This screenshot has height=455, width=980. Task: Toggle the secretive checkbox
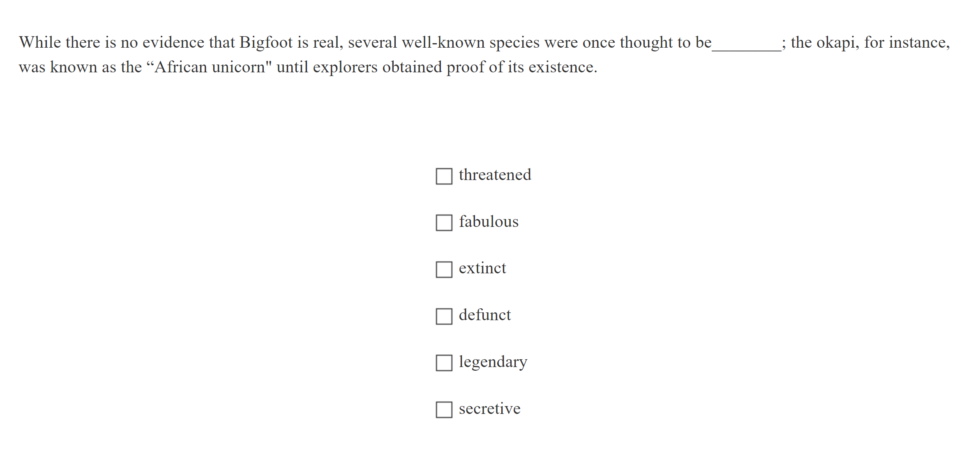pyautogui.click(x=444, y=410)
